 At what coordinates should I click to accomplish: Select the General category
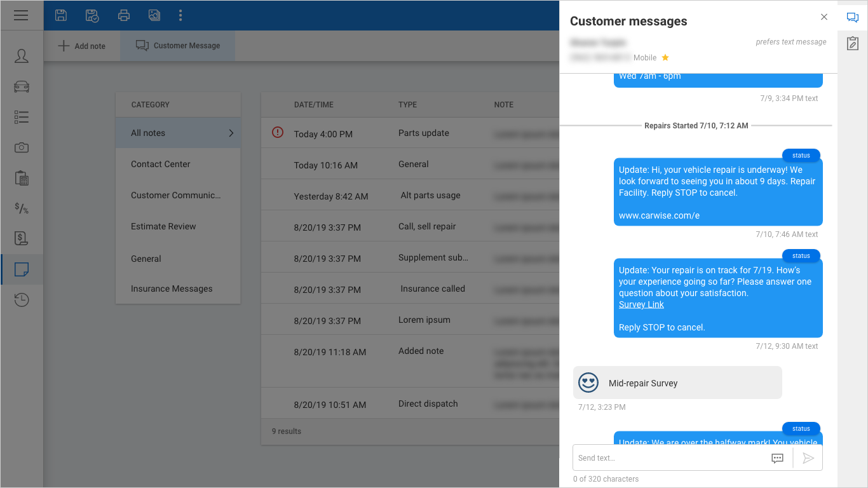[x=178, y=259]
